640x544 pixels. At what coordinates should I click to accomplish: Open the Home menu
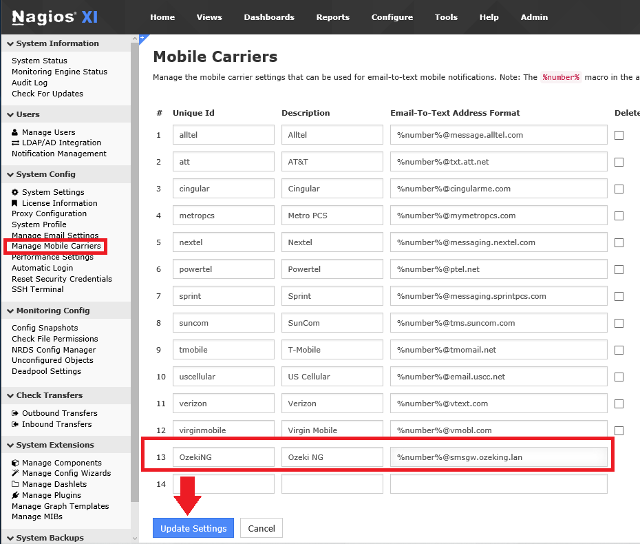[x=162, y=17]
